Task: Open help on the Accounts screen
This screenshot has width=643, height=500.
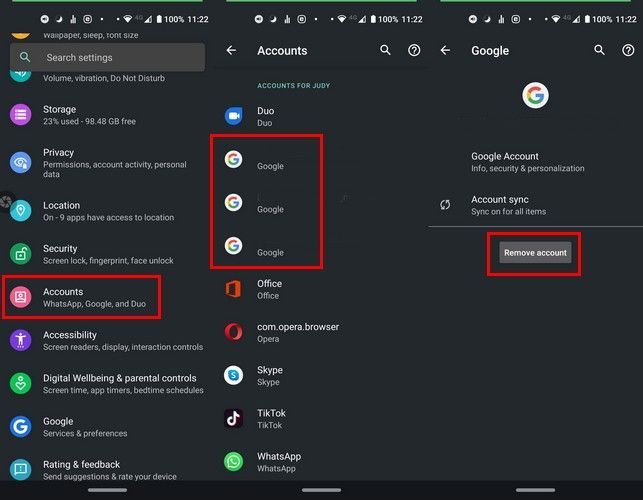Action: 414,50
